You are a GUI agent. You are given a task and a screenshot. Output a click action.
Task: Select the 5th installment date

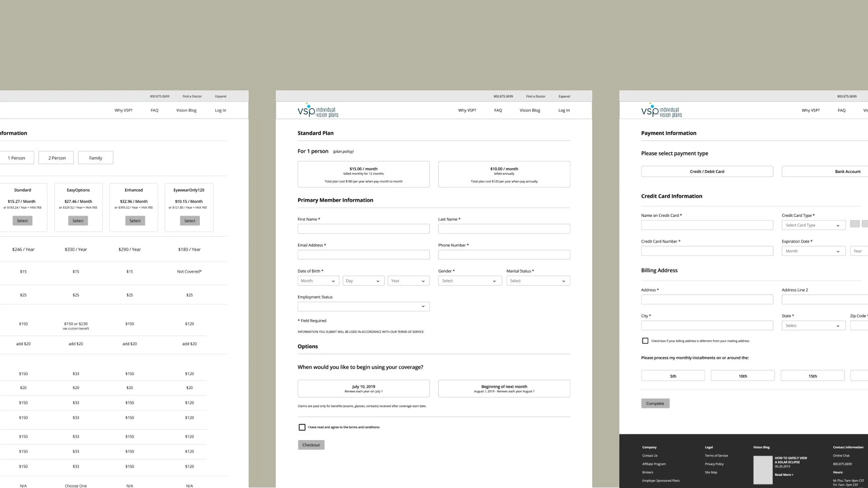pos(673,376)
